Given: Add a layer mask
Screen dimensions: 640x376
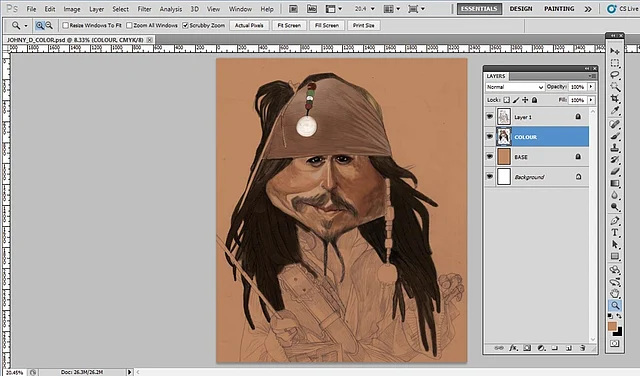Looking at the screenshot, I should coord(527,348).
